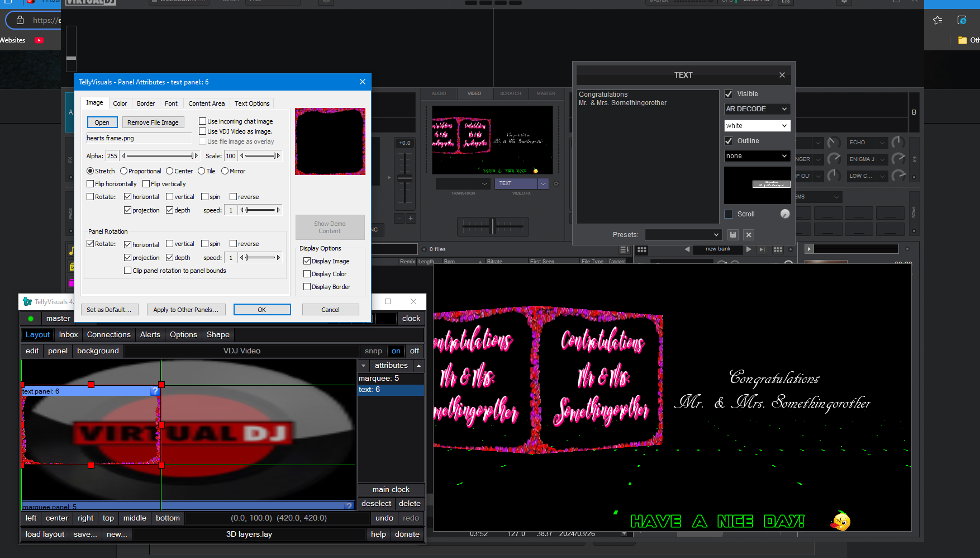Turn the scroll speed knob in TEXT window
This screenshot has height=558, width=980.
click(785, 214)
